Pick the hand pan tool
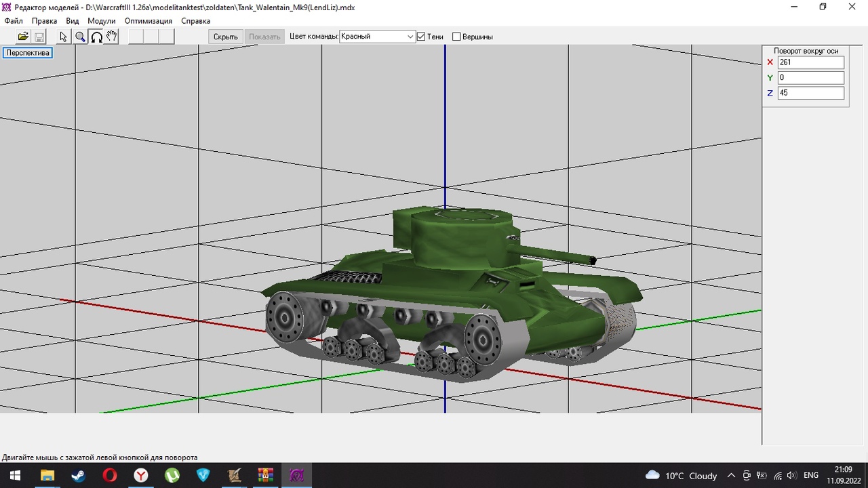The height and width of the screenshot is (488, 868). pyautogui.click(x=112, y=37)
